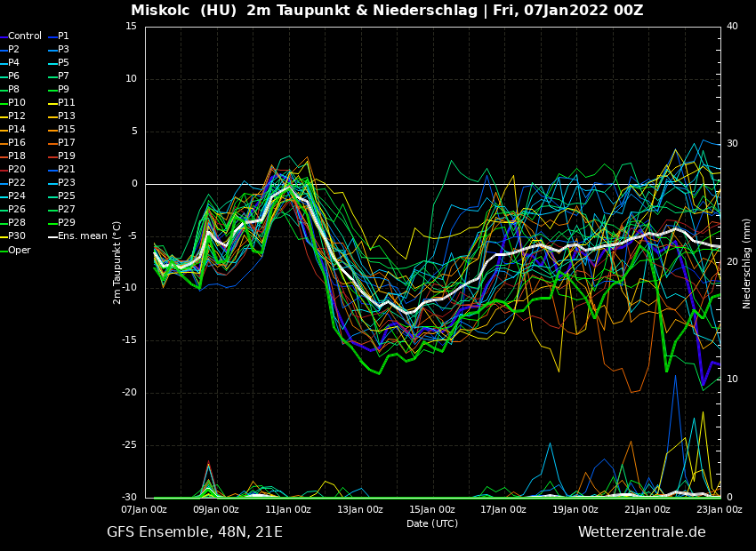Screen dimensions: 756x551
Task: Click the P1 legend label
Action: tap(63, 36)
